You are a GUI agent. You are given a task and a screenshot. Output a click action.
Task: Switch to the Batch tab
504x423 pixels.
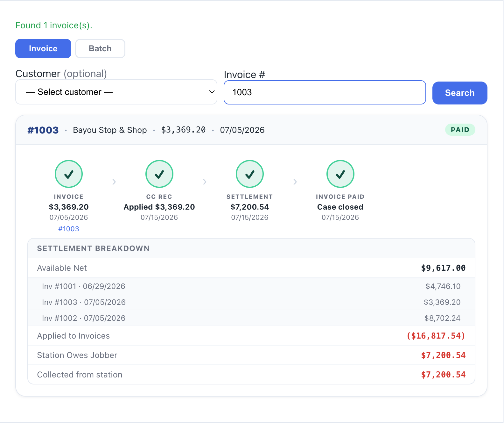(100, 48)
